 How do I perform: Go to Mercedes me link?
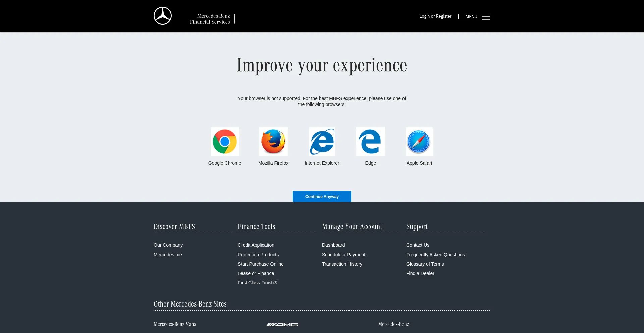tap(168, 255)
